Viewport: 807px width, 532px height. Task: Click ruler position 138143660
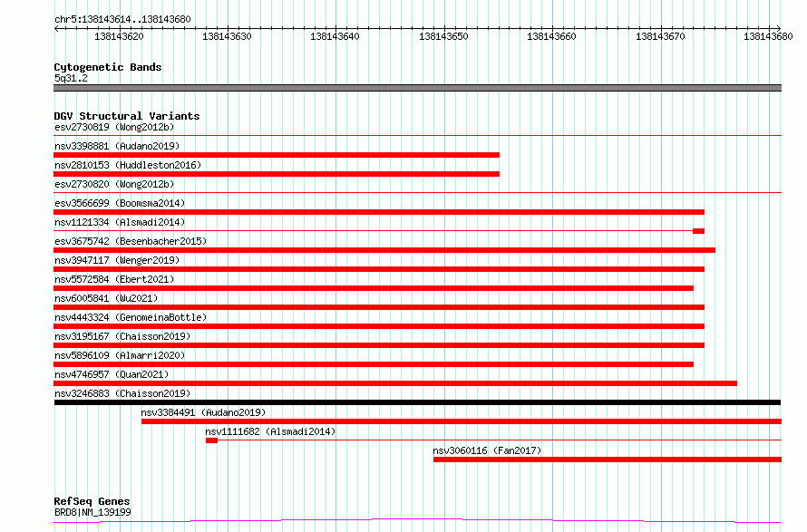[551, 36]
